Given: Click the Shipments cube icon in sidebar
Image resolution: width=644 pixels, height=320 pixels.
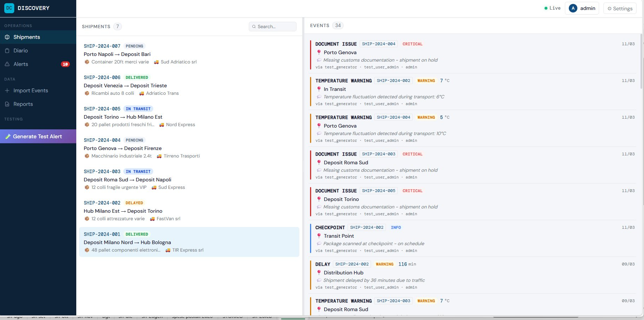Looking at the screenshot, I should pos(7,37).
